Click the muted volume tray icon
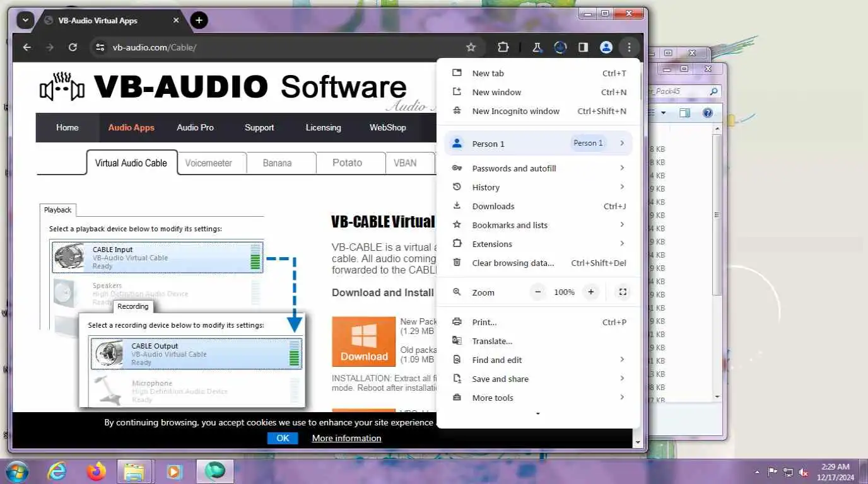Viewport: 868px width, 484px height. (x=804, y=472)
